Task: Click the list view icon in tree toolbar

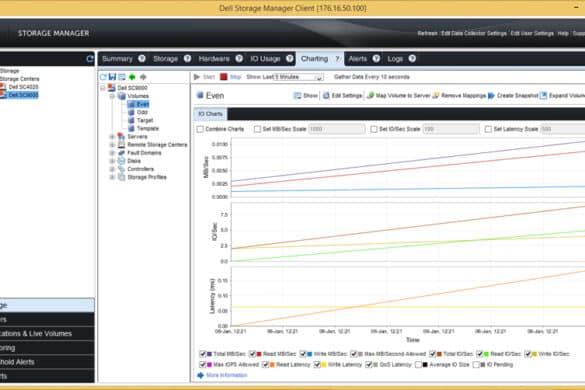Action: coord(122,77)
